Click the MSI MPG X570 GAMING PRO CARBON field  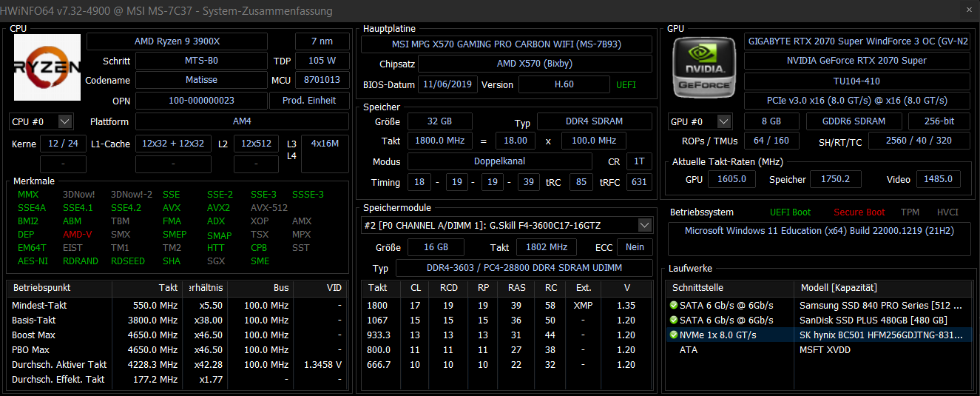507,44
